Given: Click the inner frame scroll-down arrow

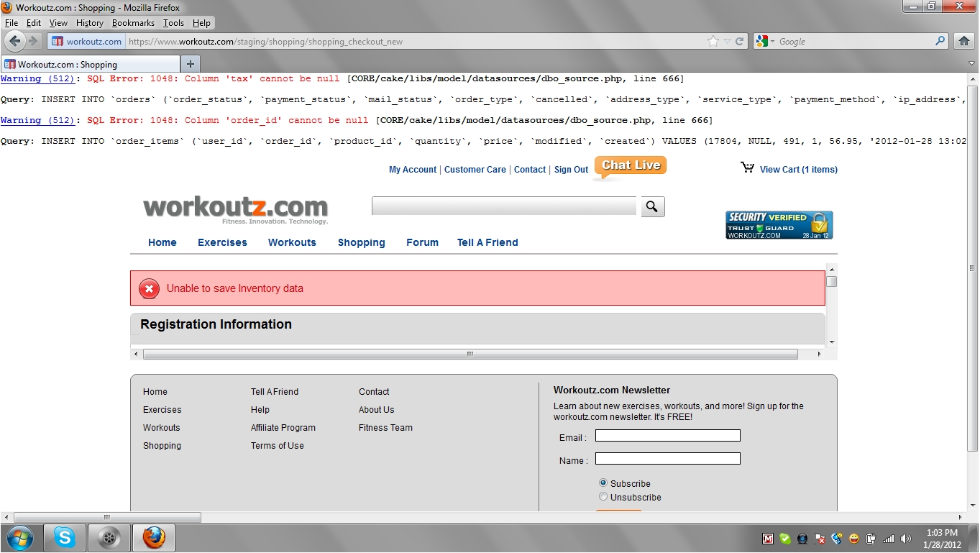Looking at the screenshot, I should (x=831, y=342).
